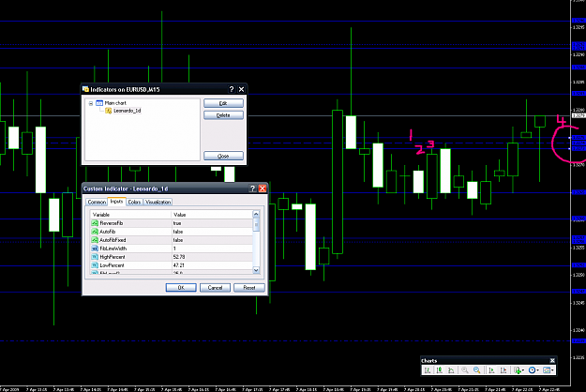Screen dimensions: 586x392
Task: Select Main chart item in indicators tree
Action: (x=115, y=103)
